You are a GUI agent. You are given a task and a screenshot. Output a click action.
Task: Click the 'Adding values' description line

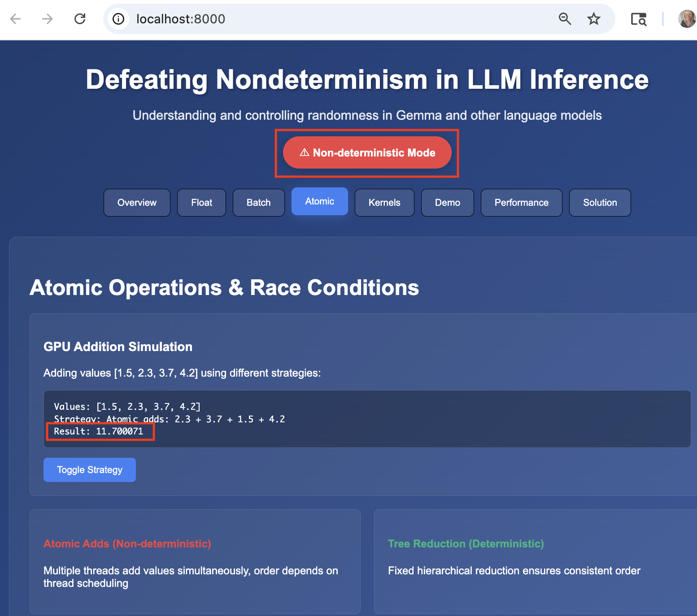tap(182, 373)
